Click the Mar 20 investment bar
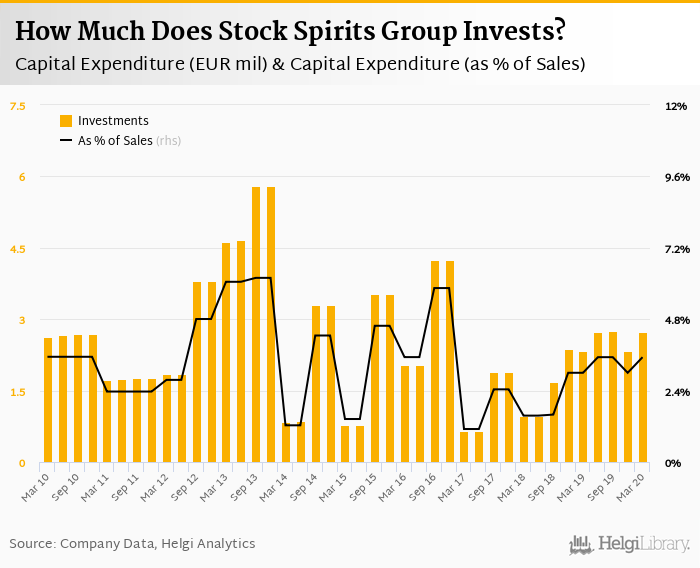700x568 pixels. tap(643, 398)
